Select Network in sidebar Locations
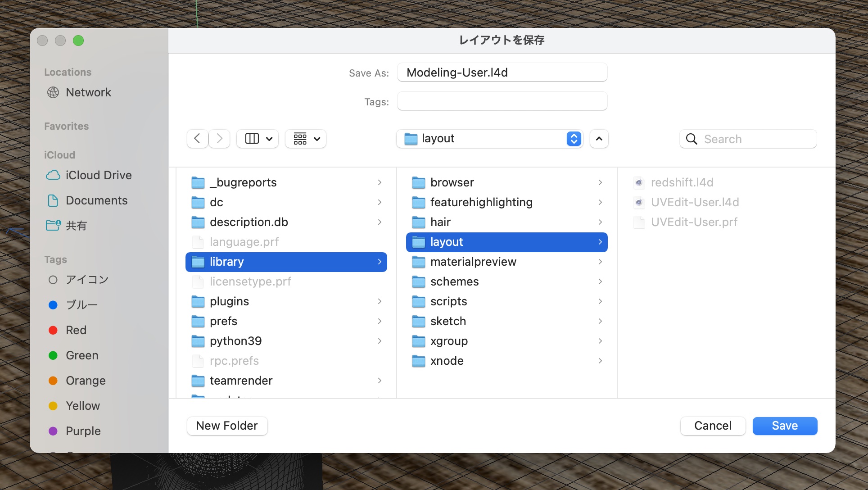This screenshot has height=490, width=868. (x=88, y=92)
